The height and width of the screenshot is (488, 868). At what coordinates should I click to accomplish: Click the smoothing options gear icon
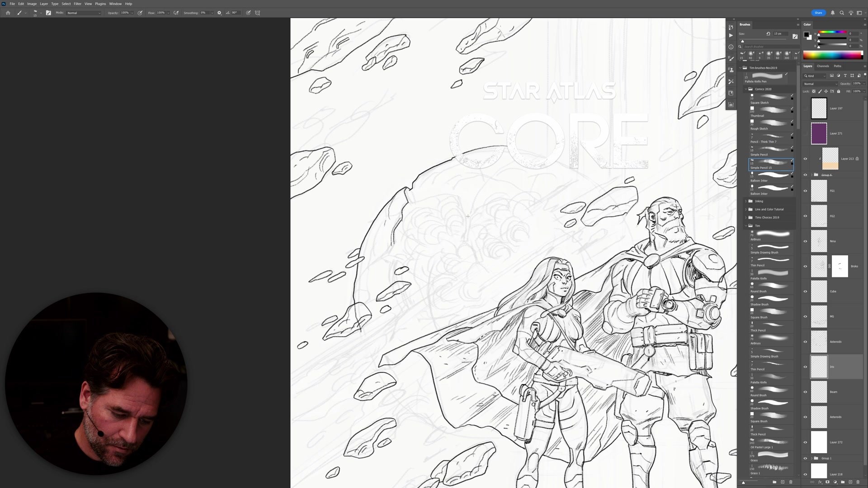[219, 13]
